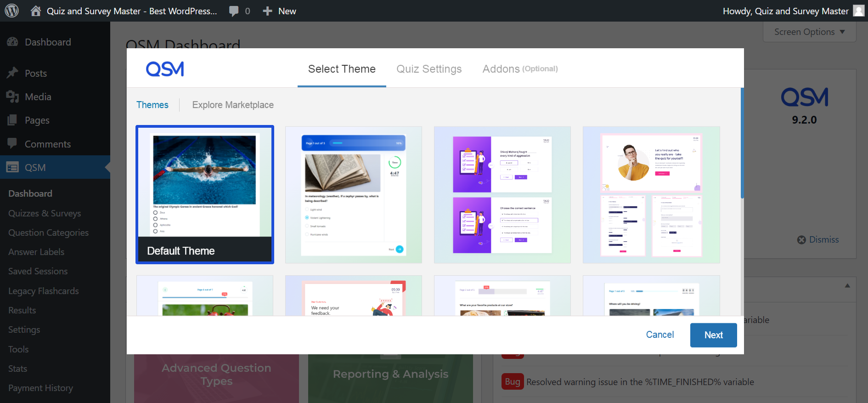This screenshot has width=868, height=403.
Task: Open the site home icon in admin bar
Action: pyautogui.click(x=36, y=11)
